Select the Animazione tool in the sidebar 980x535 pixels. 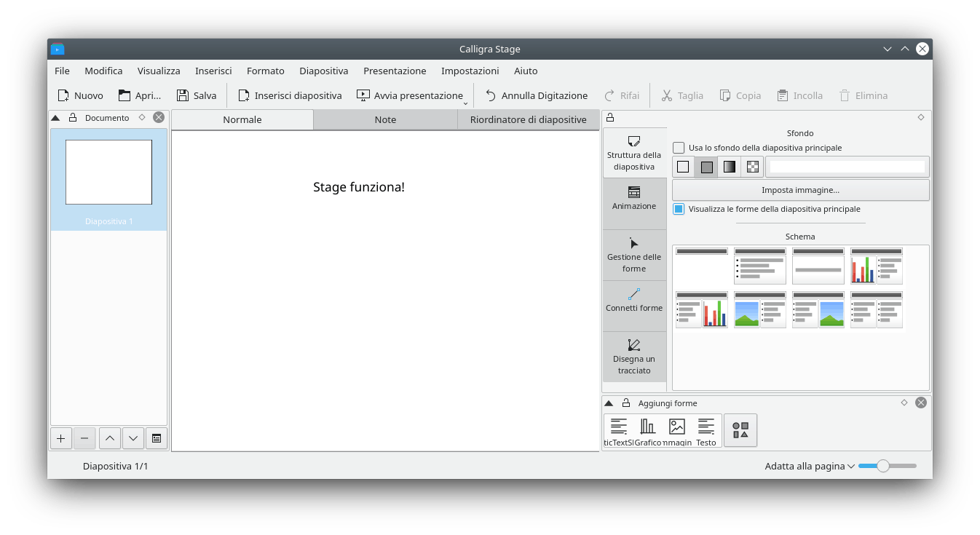(x=634, y=198)
